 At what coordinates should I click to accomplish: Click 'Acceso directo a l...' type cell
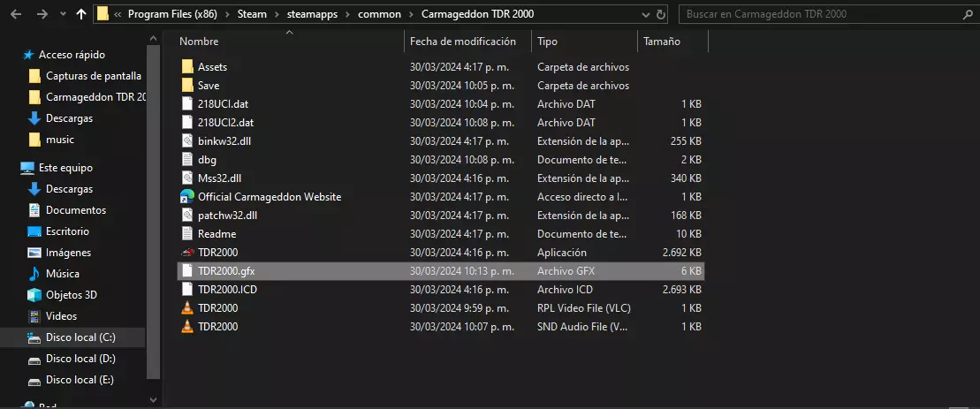click(582, 197)
